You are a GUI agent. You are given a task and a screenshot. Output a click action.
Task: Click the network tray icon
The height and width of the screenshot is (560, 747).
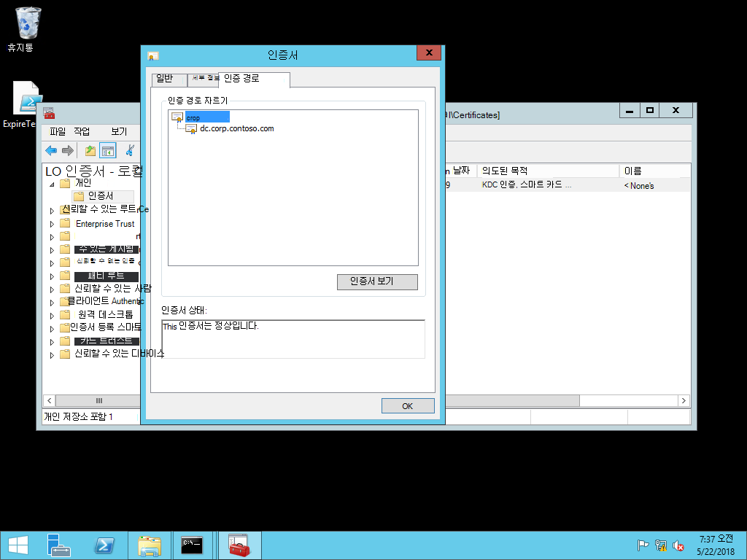[661, 545]
